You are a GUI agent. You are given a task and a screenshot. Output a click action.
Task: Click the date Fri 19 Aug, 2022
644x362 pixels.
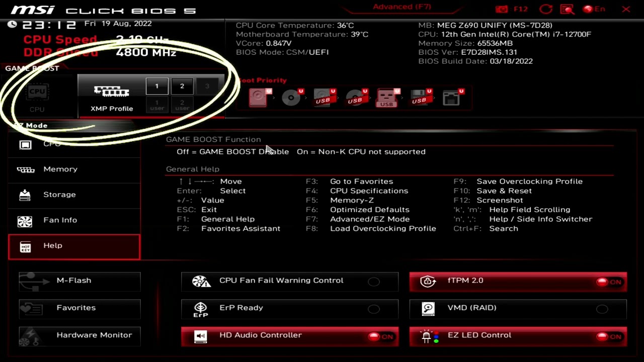pos(118,24)
